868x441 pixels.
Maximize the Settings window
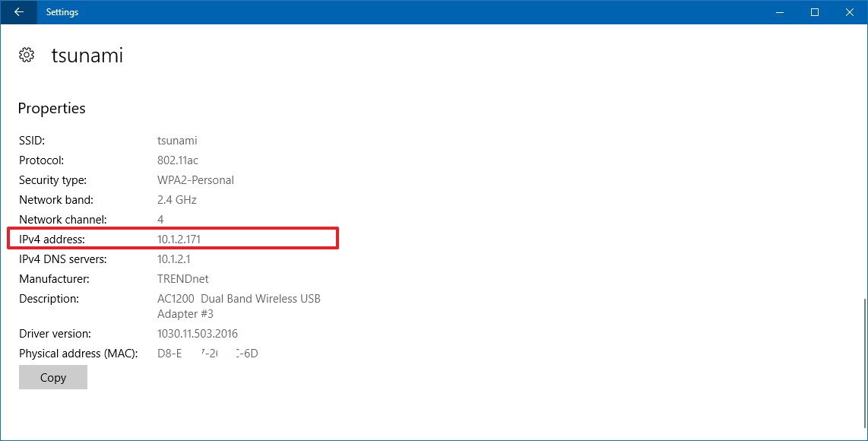pos(815,12)
